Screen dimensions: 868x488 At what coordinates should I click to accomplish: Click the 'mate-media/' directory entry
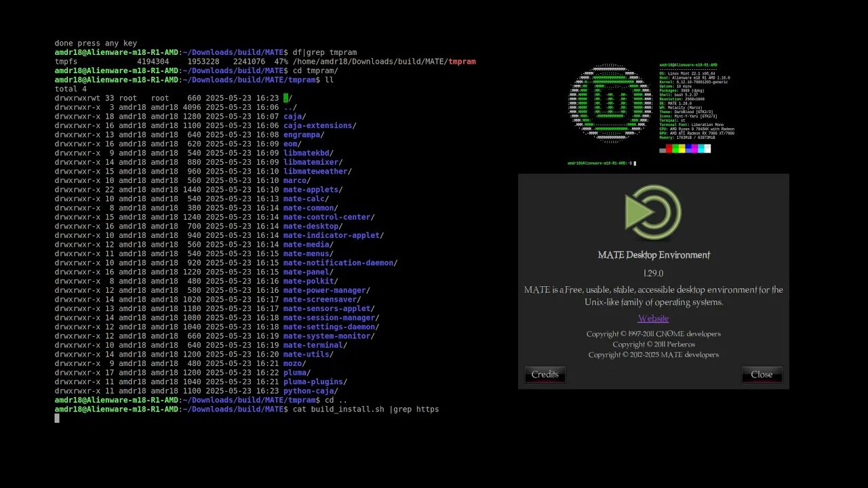click(309, 245)
